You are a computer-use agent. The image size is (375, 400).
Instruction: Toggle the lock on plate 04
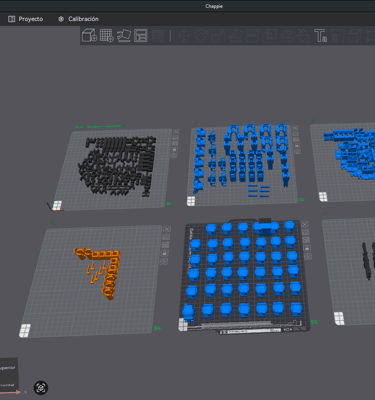tap(164, 253)
